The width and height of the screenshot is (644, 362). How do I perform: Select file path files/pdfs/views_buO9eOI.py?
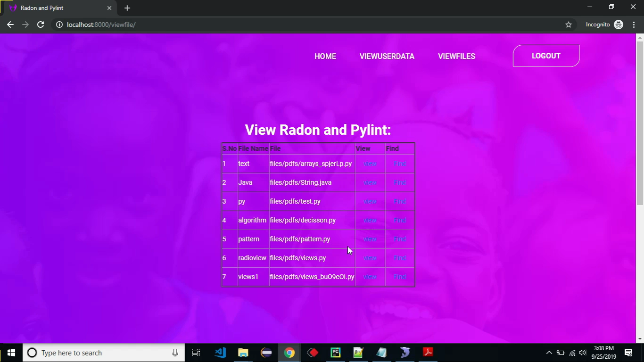coord(312,277)
